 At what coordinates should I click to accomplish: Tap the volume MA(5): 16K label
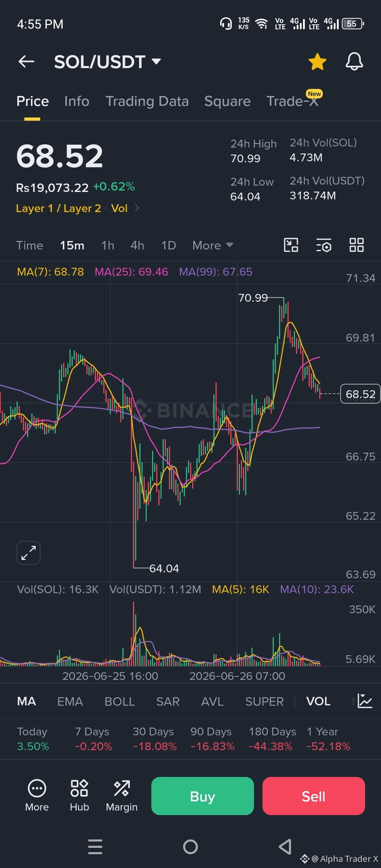[x=241, y=589]
